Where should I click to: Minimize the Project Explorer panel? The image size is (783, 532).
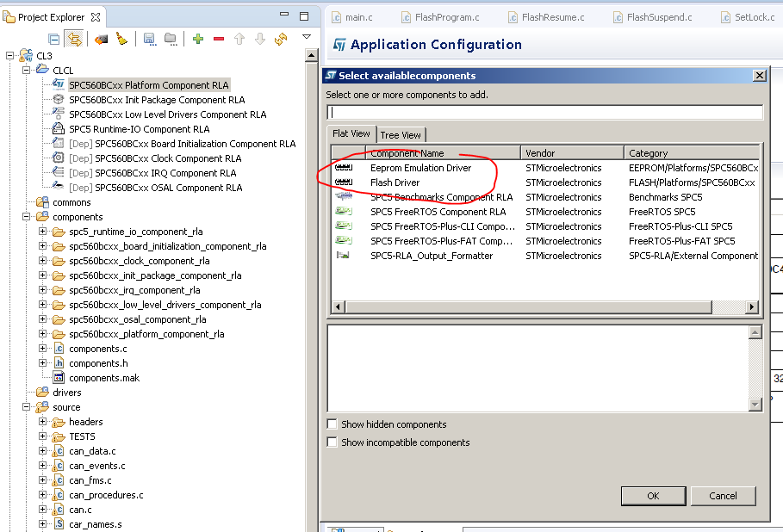tap(284, 15)
